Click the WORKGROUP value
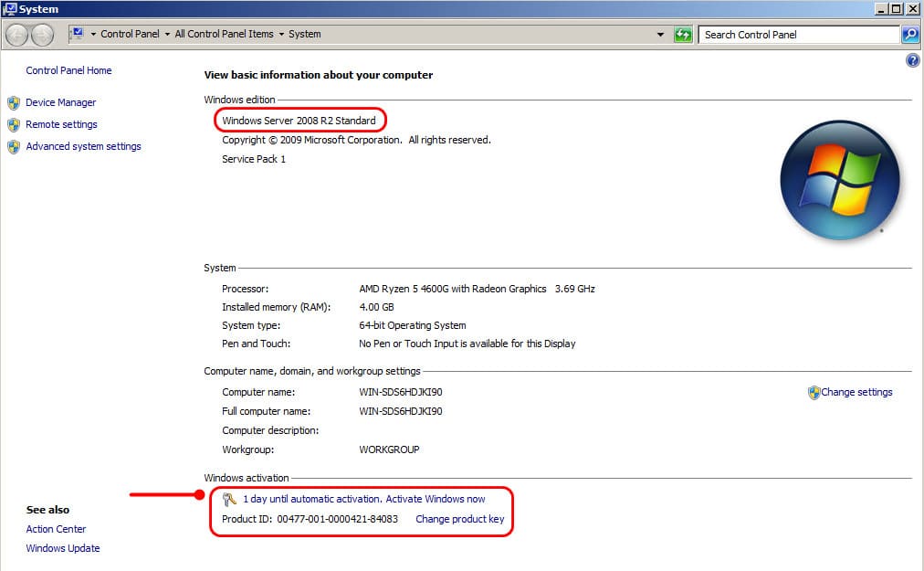924x571 pixels. (389, 449)
